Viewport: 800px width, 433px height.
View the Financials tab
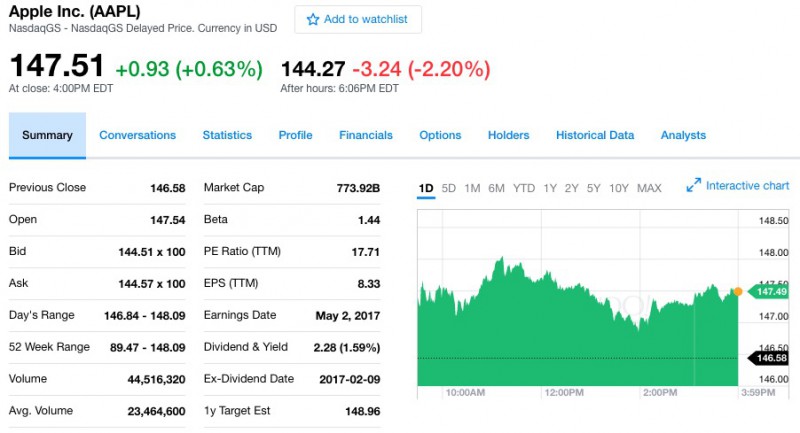coord(366,136)
